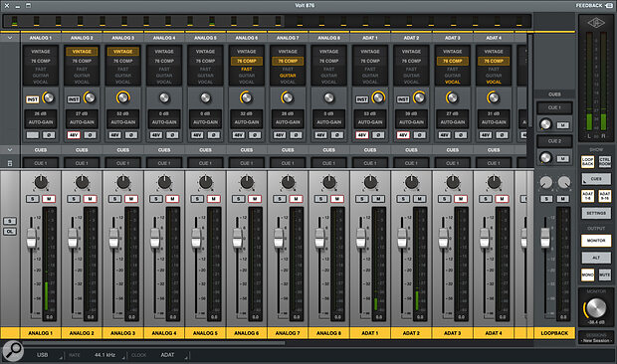Click AUTO-GAIN on Analog 4
The height and width of the screenshot is (364, 617).
click(x=164, y=122)
